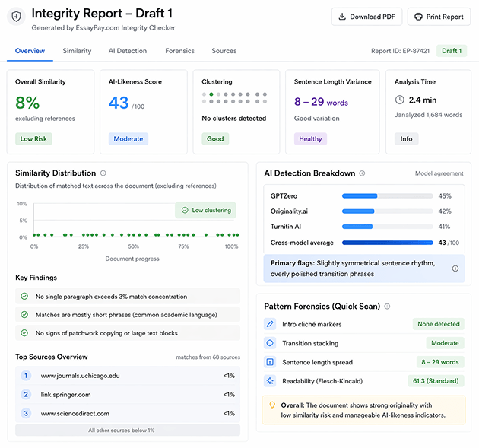
Task: Click check mark beside 3% match concentration finding
Action: [x=24, y=297]
